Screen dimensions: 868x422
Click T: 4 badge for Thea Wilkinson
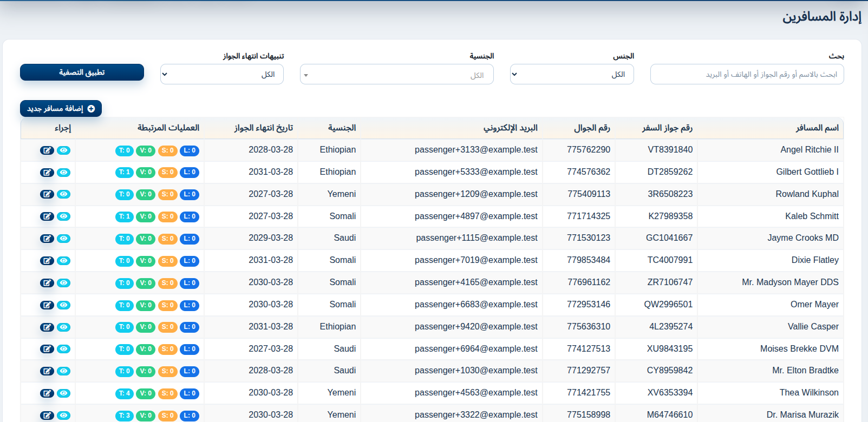(x=125, y=393)
